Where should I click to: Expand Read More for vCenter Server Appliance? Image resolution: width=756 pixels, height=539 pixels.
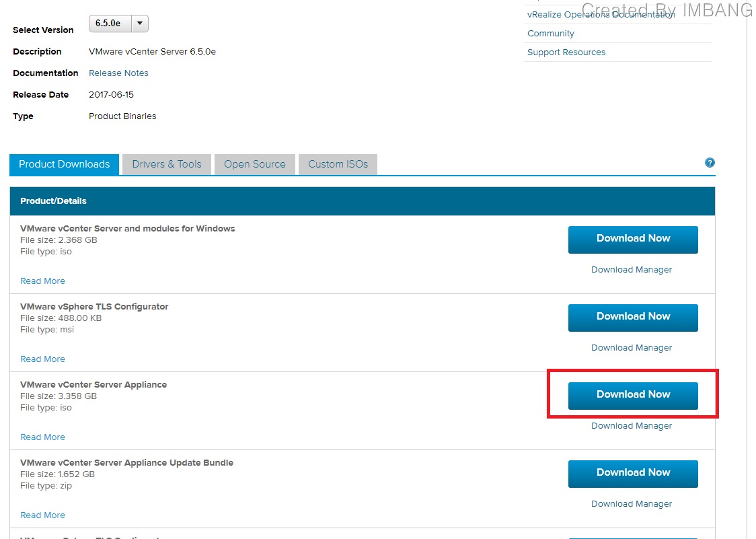click(x=42, y=437)
